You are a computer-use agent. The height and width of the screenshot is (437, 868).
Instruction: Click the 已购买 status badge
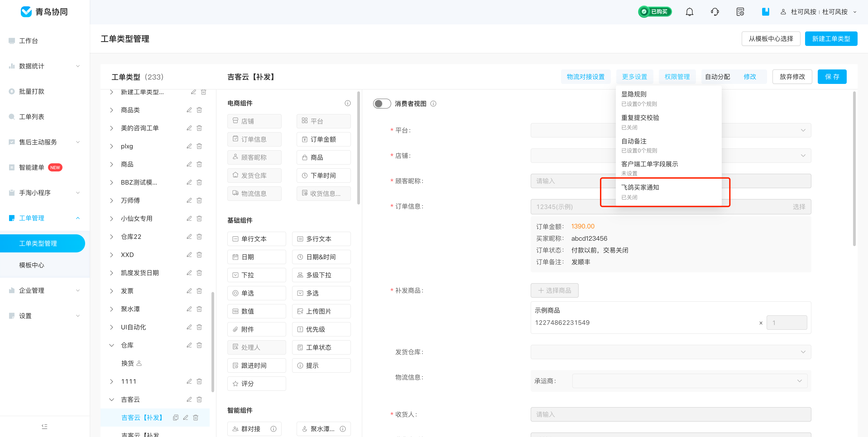pos(655,12)
